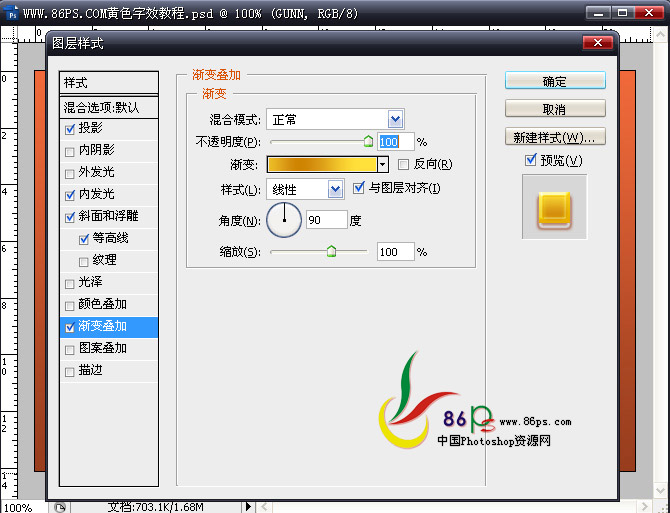Click the vertical scrollbar down arrow
670x513 pixels.
pos(661,490)
